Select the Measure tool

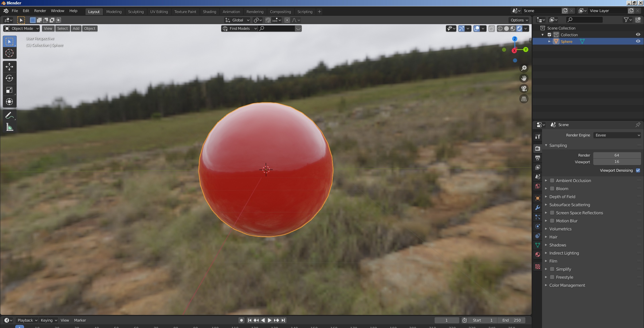pos(9,127)
